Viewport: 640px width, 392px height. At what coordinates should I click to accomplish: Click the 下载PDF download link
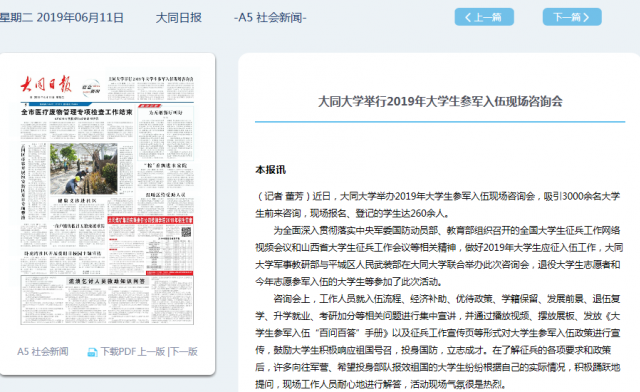click(118, 352)
